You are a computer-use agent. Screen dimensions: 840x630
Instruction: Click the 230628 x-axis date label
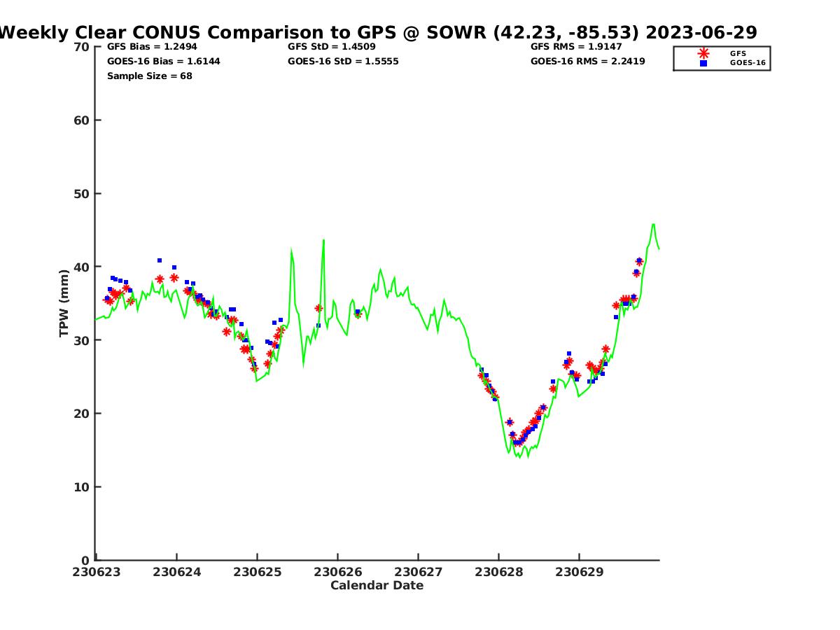click(498, 572)
